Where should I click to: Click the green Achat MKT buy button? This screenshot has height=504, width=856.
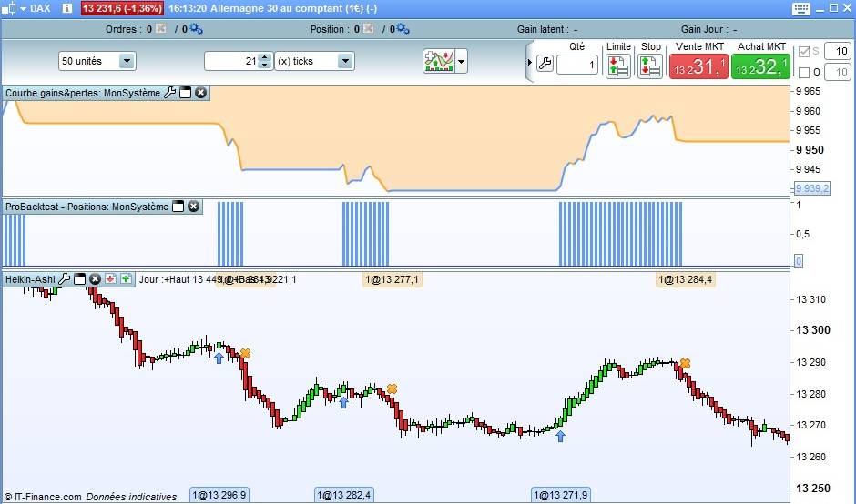tap(760, 66)
